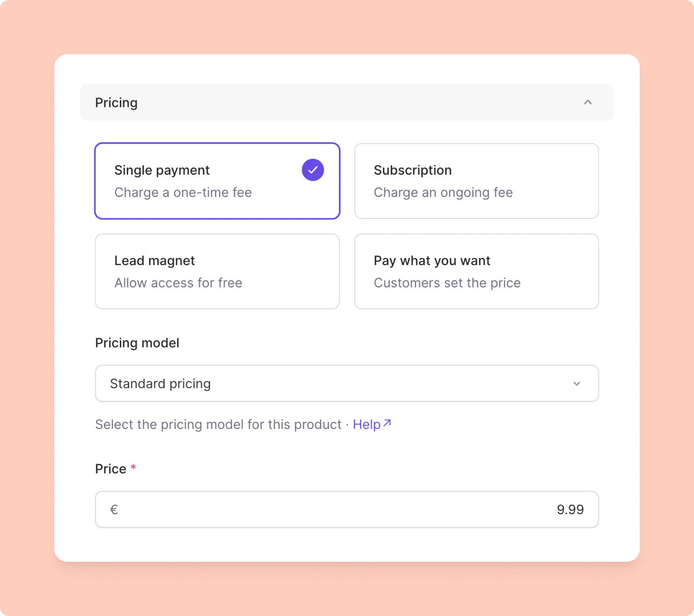Viewport: 694px width, 616px height.
Task: Click the hint Select the pricing model for this product
Action: pos(219,424)
